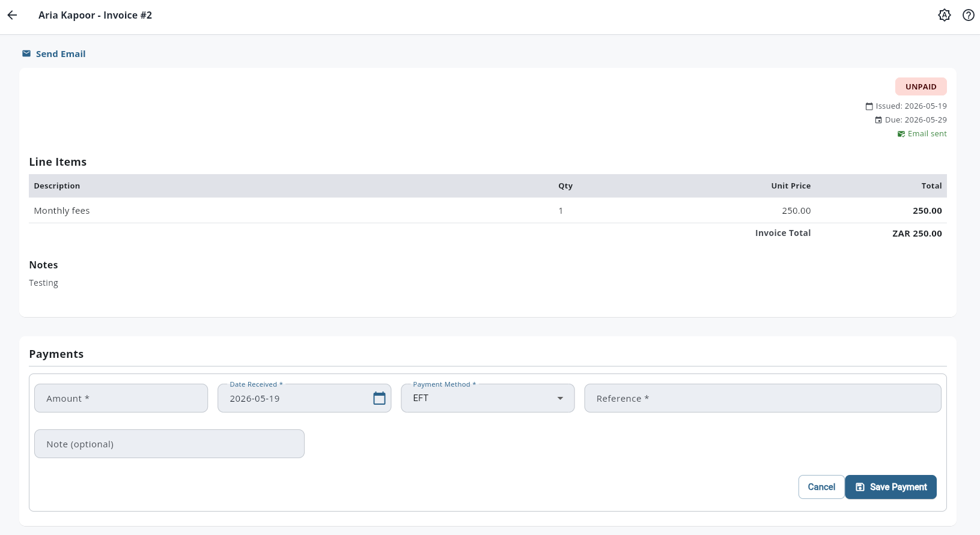The width and height of the screenshot is (980, 535).
Task: Click the UNPAID status badge
Action: 921,86
